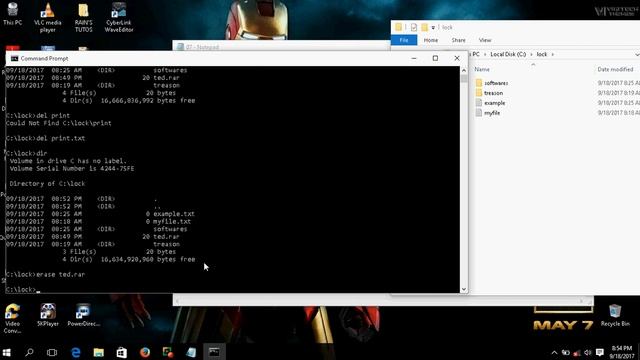Screen dimensions: 640x360
Task: Open the This PC desktop icon
Action: (12, 14)
